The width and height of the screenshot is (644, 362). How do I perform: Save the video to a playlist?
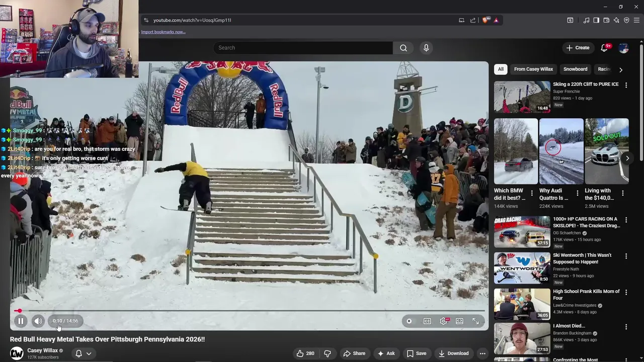coord(416,353)
